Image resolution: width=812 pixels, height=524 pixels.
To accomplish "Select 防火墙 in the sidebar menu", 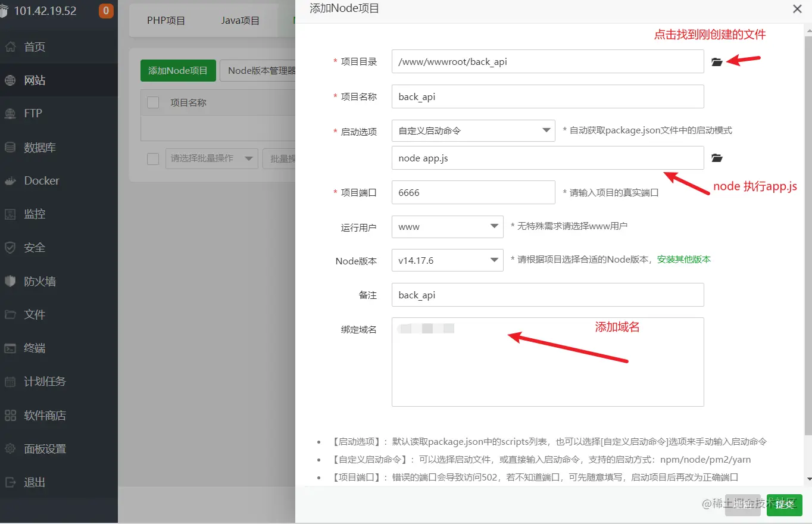I will click(40, 281).
